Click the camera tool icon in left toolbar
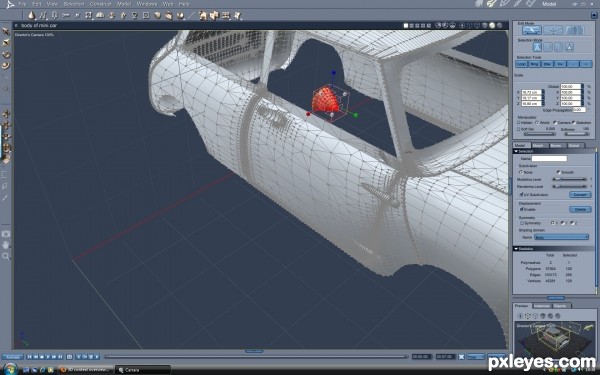The width and height of the screenshot is (600, 375). point(6,233)
